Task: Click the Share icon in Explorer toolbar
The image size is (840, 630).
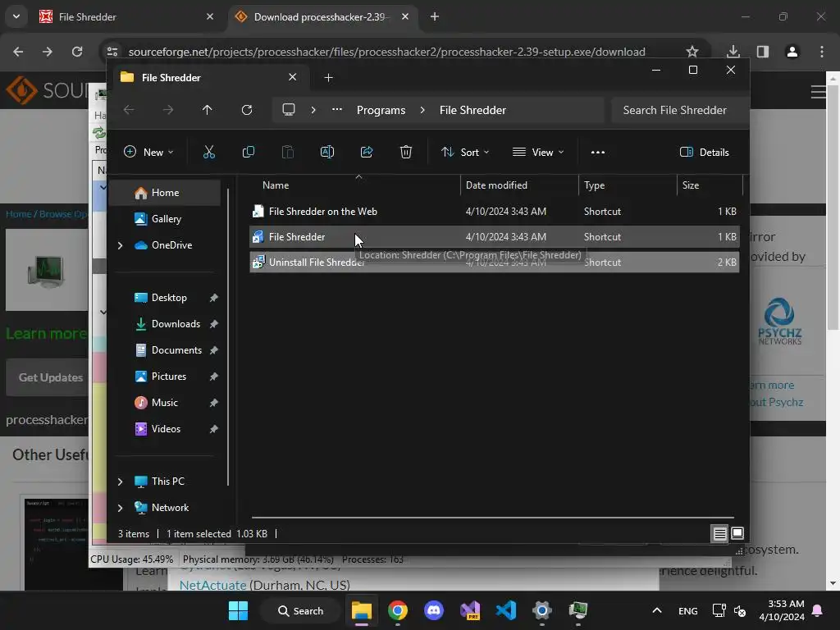Action: point(367,152)
